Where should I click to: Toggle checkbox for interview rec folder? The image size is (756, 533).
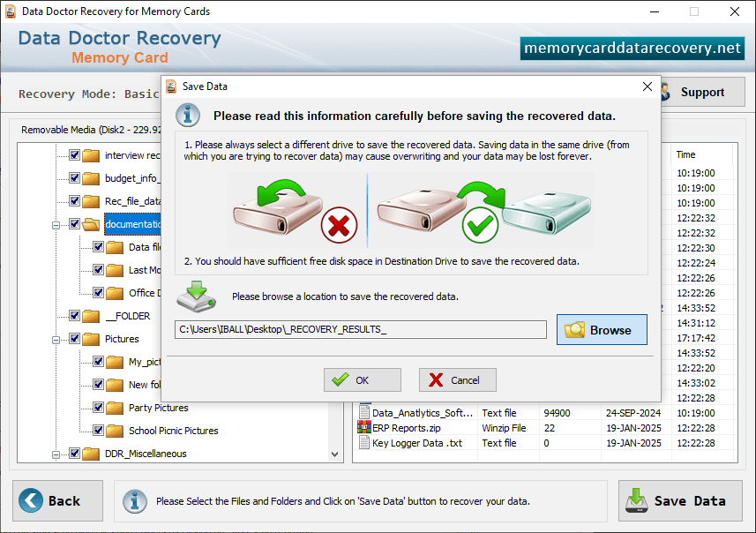[74, 154]
